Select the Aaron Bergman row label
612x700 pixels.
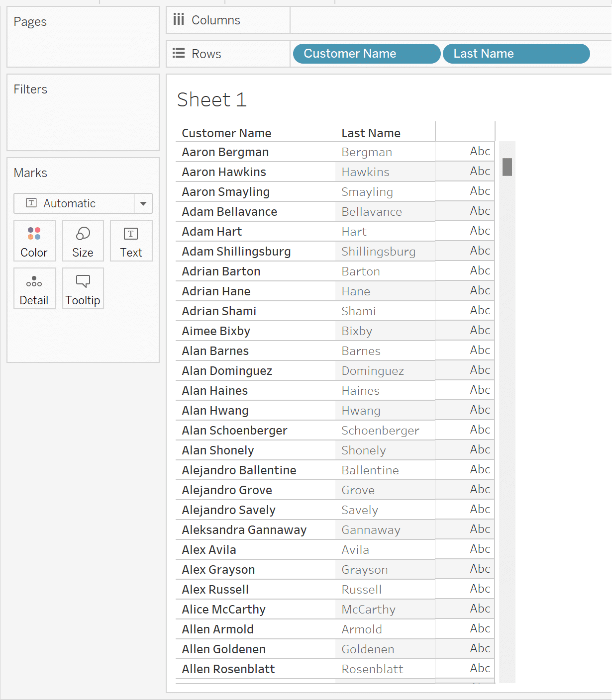(225, 152)
